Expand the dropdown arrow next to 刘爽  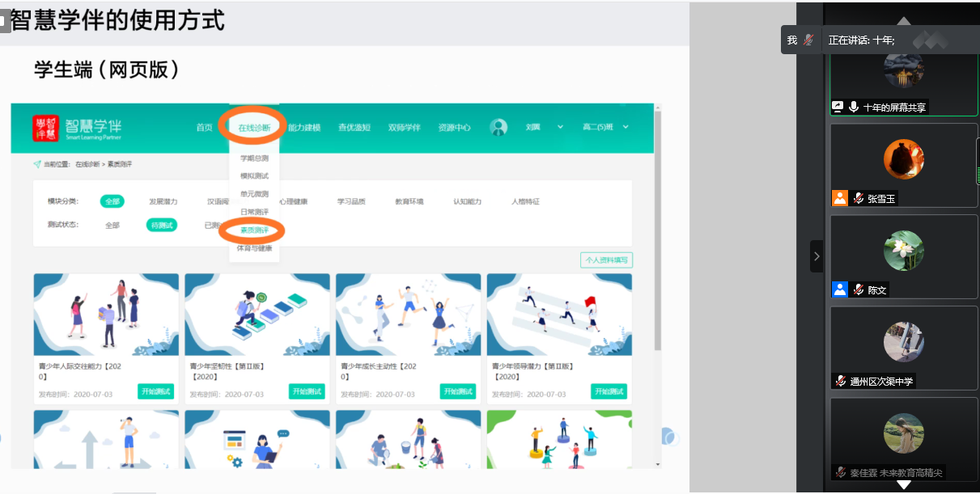click(x=559, y=127)
